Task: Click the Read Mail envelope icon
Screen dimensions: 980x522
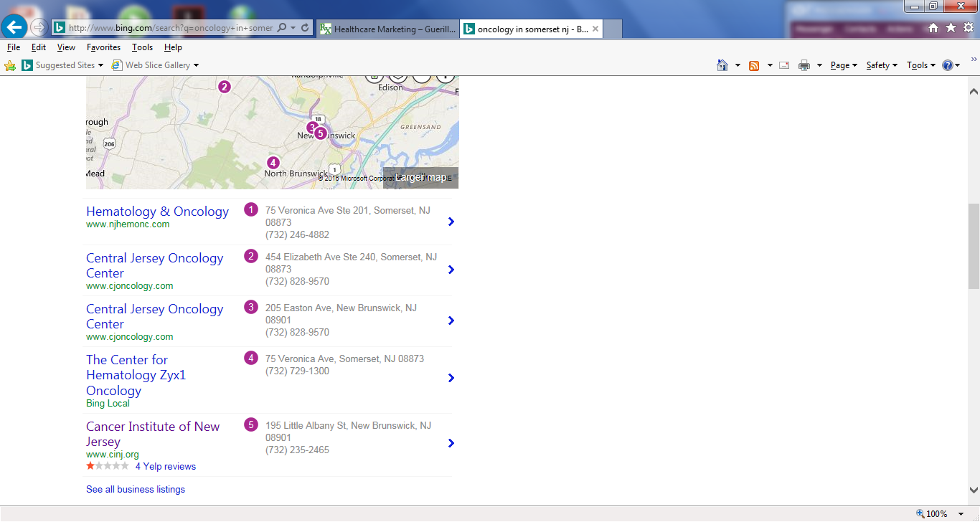Action: coord(784,65)
